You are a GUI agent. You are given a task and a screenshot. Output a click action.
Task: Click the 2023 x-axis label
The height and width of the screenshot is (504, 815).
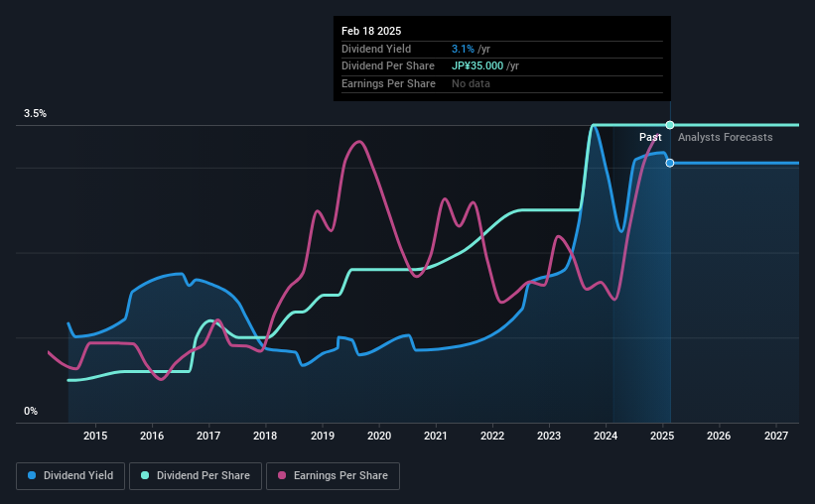click(549, 436)
